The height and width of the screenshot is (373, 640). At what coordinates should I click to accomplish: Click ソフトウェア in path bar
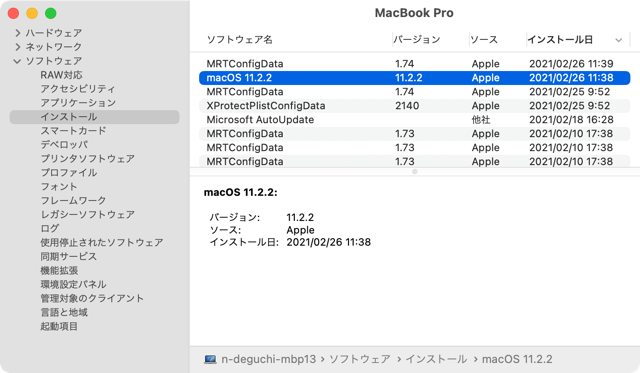click(x=360, y=359)
